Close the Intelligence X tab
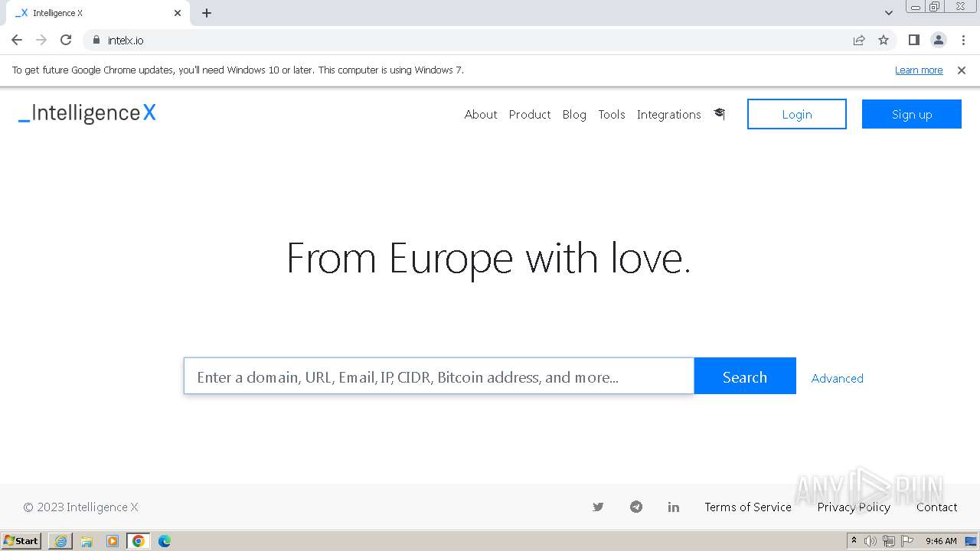The height and width of the screenshot is (551, 980). click(x=178, y=13)
